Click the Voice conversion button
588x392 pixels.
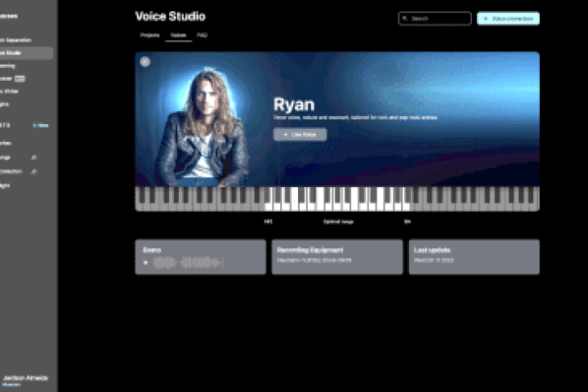point(508,18)
